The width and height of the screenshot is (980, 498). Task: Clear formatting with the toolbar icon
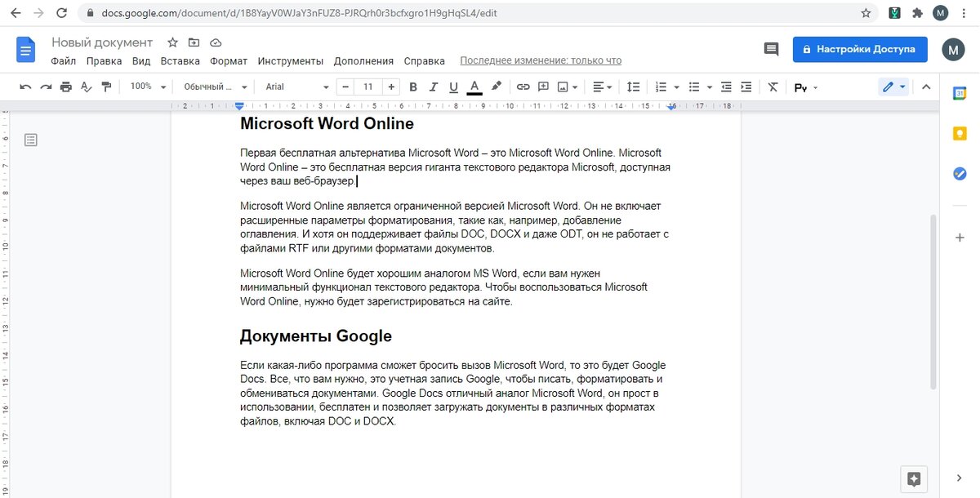773,87
